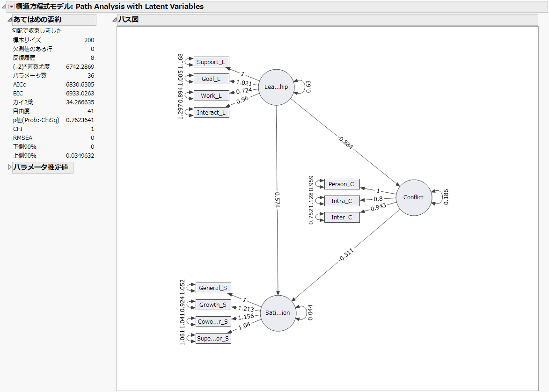Viewport: 549px width, 392px height.
Task: Select the Goal_L indicator box
Action: (211, 79)
